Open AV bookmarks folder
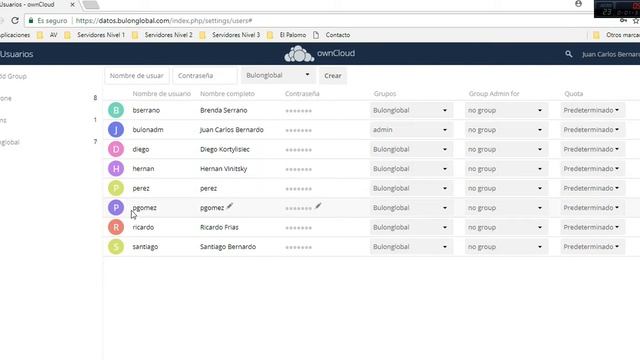Viewport: 640px width, 360px height. (x=48, y=35)
